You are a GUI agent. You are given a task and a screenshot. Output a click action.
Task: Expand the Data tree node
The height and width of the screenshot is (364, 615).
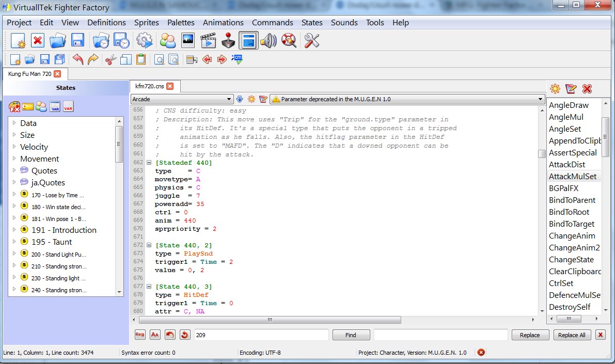(14, 123)
